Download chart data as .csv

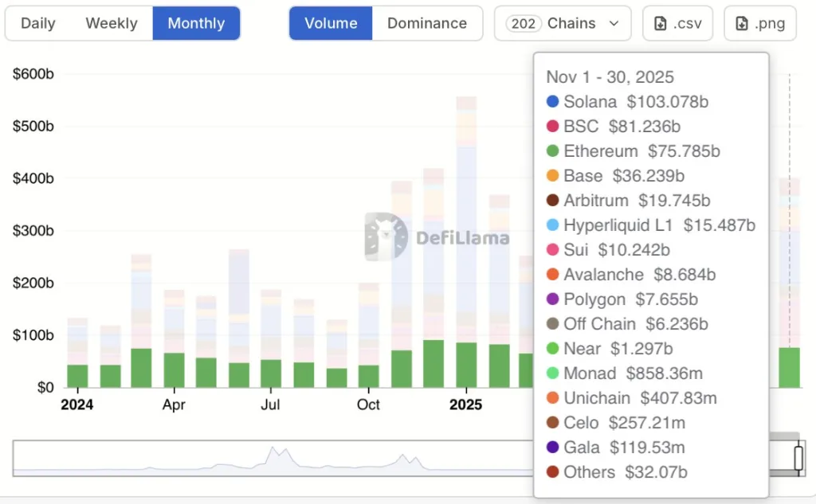pos(678,23)
